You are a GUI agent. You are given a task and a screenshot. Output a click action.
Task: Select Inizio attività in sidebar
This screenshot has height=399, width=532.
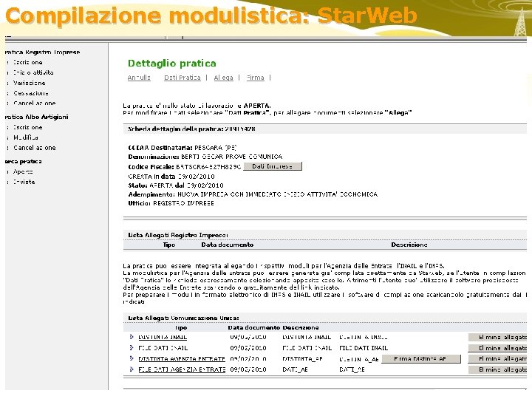[33, 72]
